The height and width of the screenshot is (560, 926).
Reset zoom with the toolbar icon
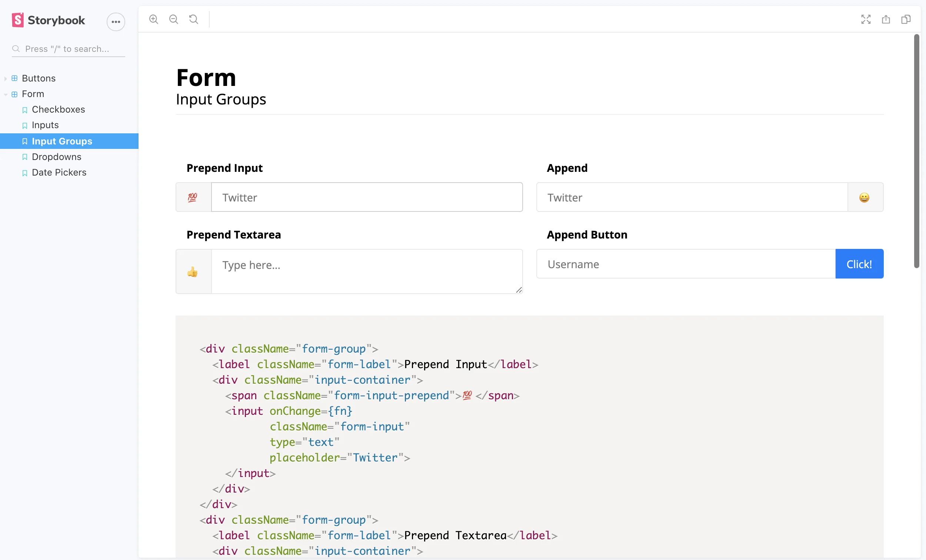pyautogui.click(x=194, y=19)
